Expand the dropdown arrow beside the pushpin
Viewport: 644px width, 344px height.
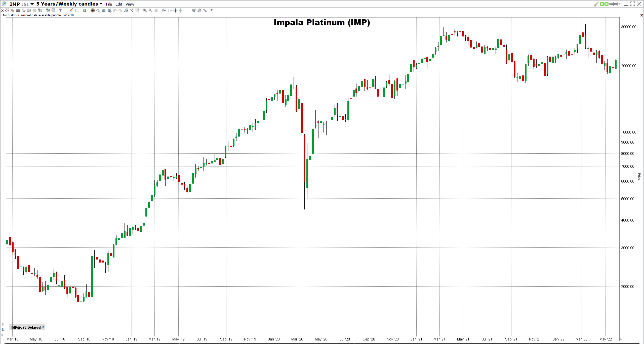point(619,4)
